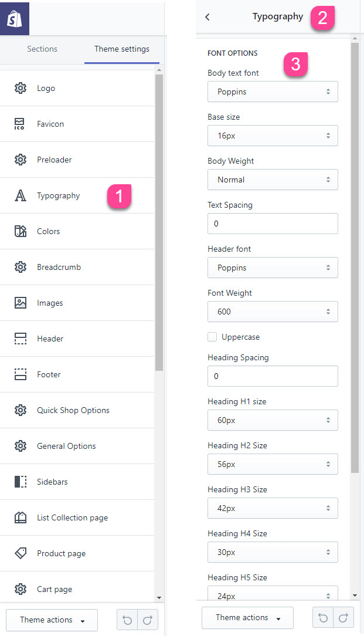
Task: Click the Heading Spacing input field
Action: pyautogui.click(x=273, y=376)
